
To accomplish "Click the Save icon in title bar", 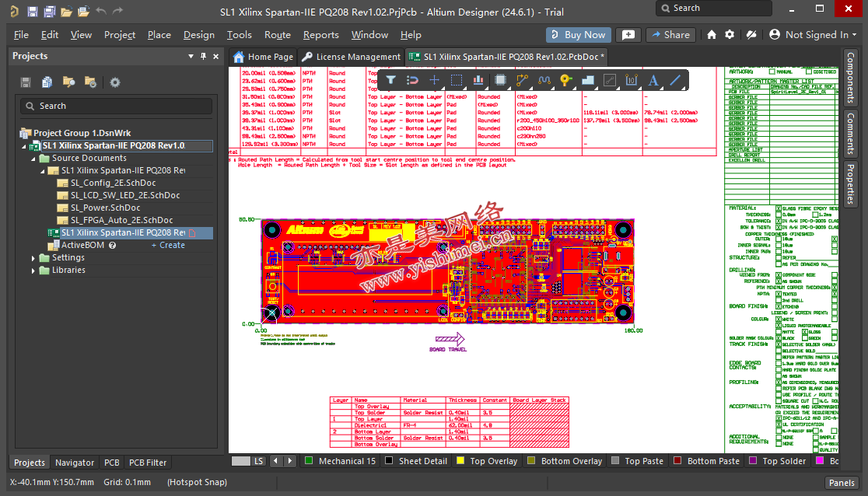I will click(x=32, y=11).
